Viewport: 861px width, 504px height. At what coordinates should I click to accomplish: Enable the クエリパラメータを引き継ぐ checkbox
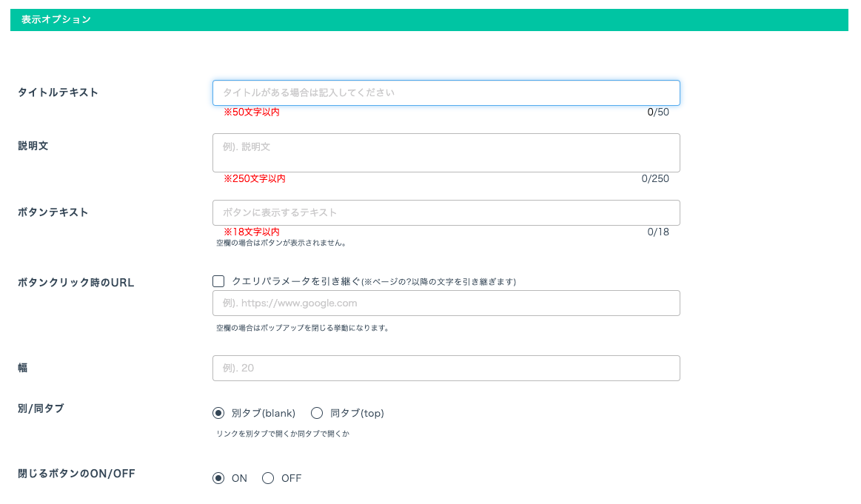pyautogui.click(x=218, y=281)
